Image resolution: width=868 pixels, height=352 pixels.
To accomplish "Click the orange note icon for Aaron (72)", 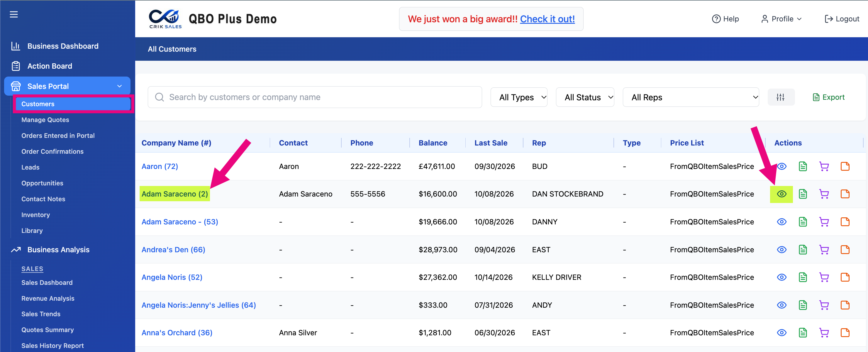I will coord(845,167).
